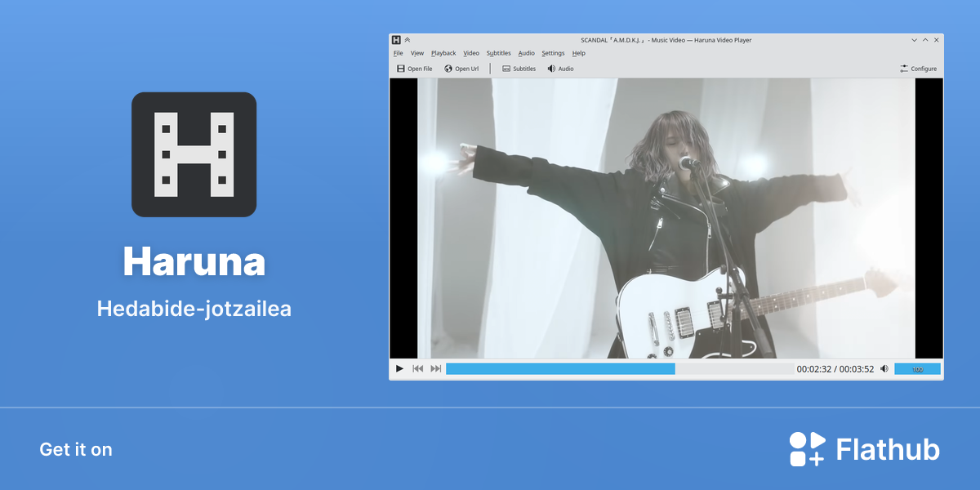Click the Haruna title text
The width and height of the screenshot is (980, 490).
click(x=194, y=261)
